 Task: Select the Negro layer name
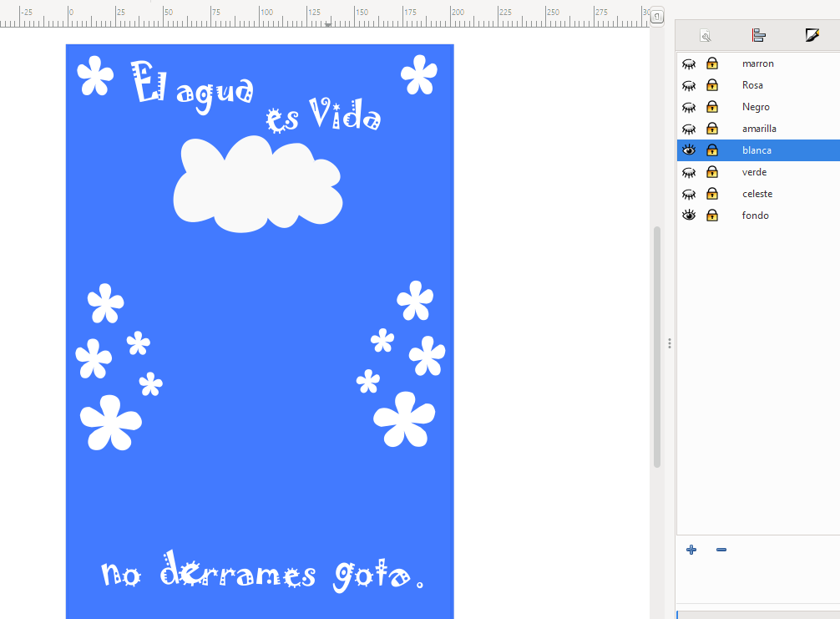pos(756,107)
